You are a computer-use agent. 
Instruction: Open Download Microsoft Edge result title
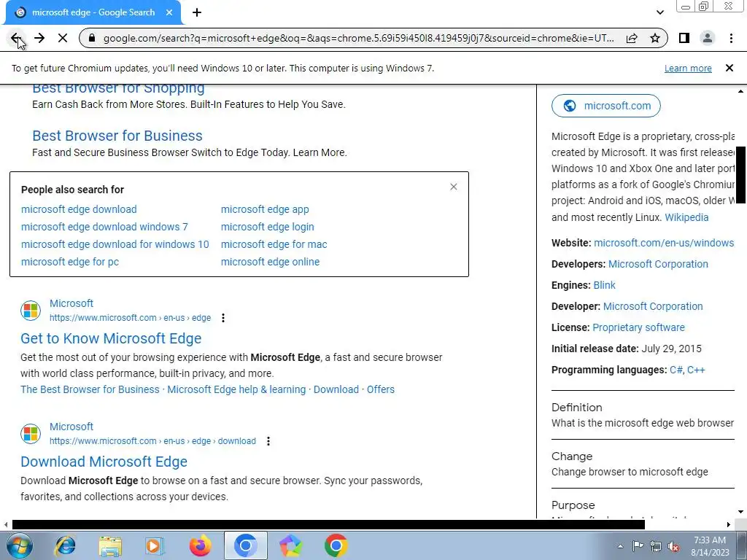click(104, 462)
